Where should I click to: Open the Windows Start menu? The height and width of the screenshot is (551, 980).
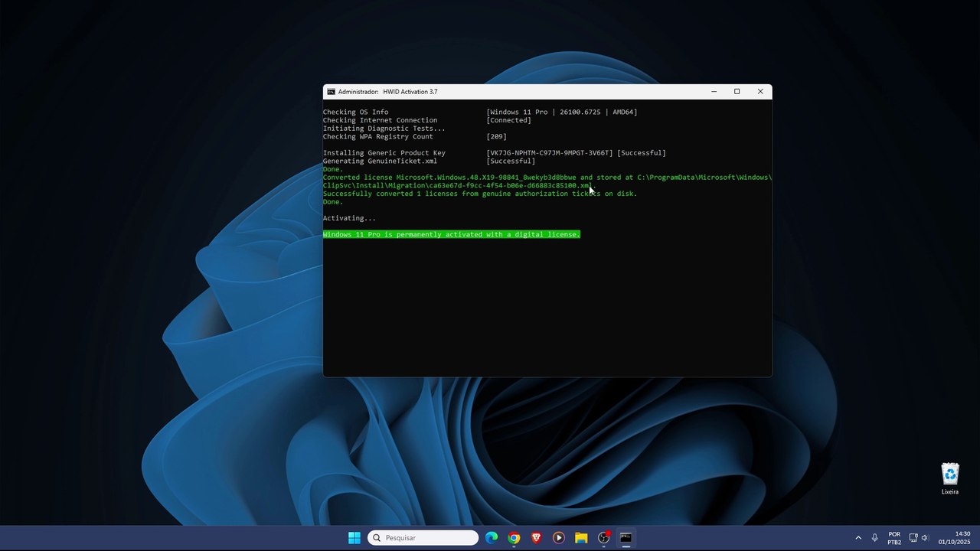[x=354, y=538]
